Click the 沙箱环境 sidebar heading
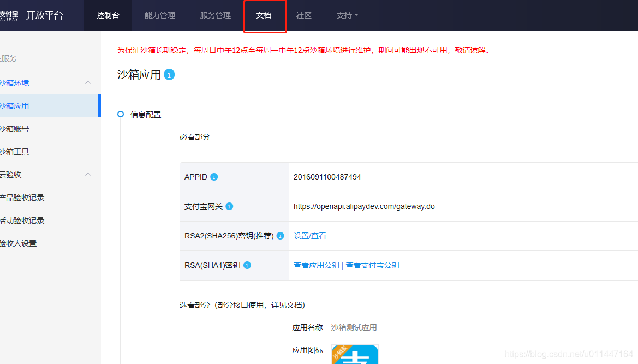 (x=15, y=83)
